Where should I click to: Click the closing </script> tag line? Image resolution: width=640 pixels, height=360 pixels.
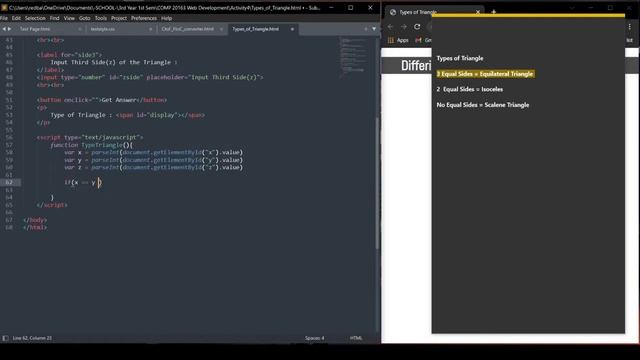coord(52,205)
